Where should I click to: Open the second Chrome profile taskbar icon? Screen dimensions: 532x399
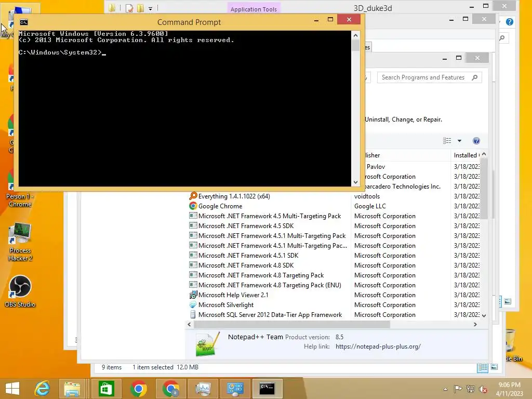click(171, 389)
